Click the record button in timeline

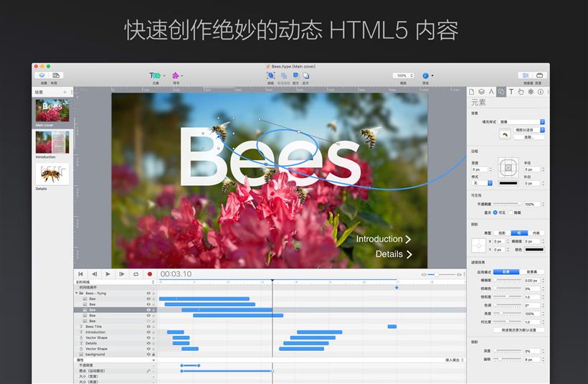click(150, 273)
